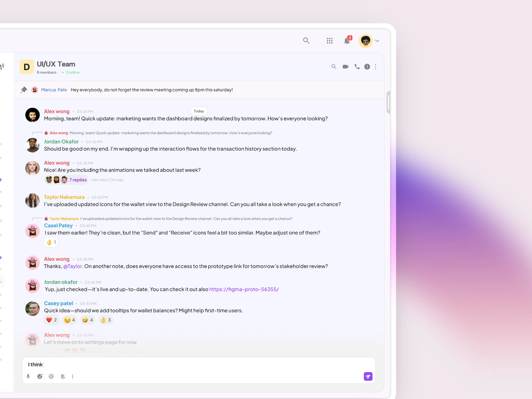Image resolution: width=532 pixels, height=399 pixels.
Task: Click the laughing reaction with count 4
Action: point(88,320)
